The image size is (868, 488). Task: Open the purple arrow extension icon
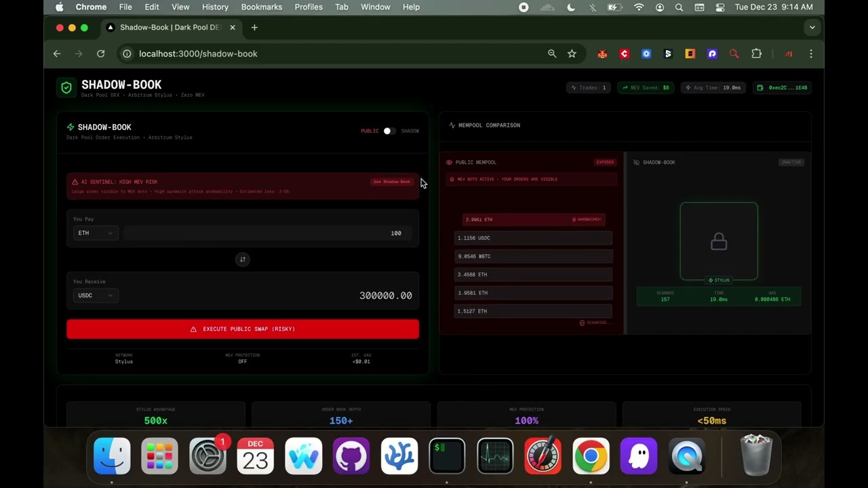(x=712, y=54)
